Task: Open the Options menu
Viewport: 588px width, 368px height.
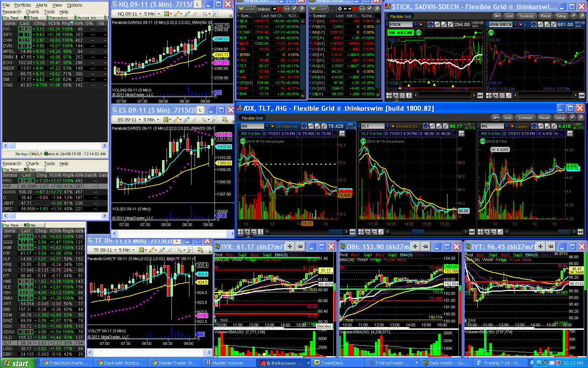Action: (x=75, y=5)
